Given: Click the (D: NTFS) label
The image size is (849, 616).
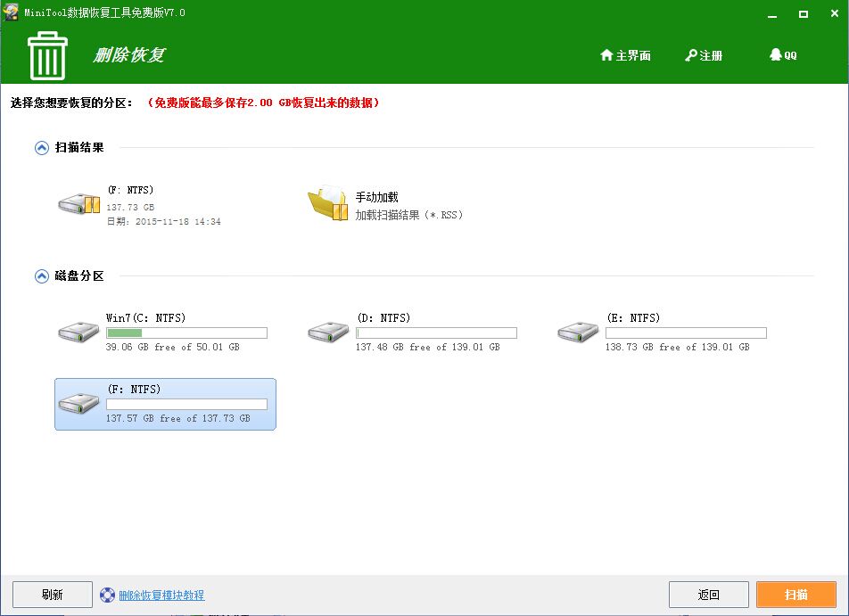Looking at the screenshot, I should 383,317.
